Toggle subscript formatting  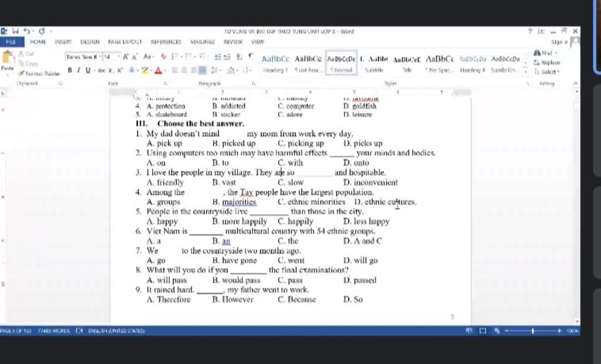(x=110, y=70)
